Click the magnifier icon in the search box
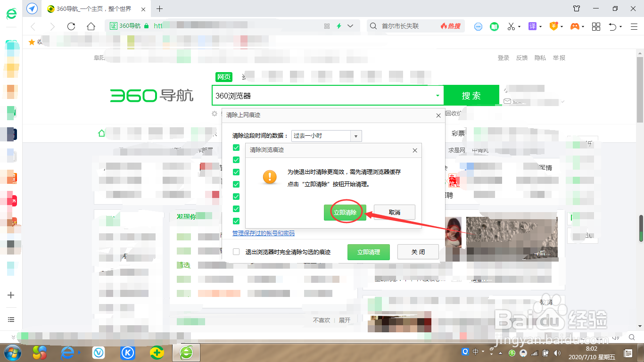 pos(373,26)
